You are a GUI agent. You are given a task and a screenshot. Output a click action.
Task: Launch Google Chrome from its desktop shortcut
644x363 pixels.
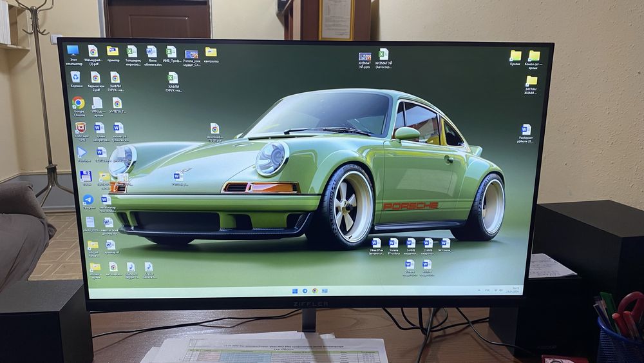[x=79, y=106]
